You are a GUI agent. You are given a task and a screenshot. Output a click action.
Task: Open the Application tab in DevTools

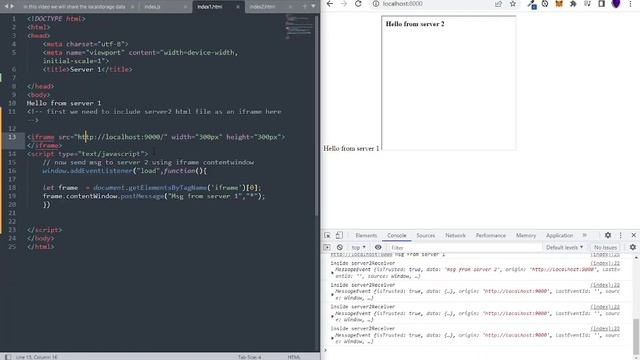559,236
